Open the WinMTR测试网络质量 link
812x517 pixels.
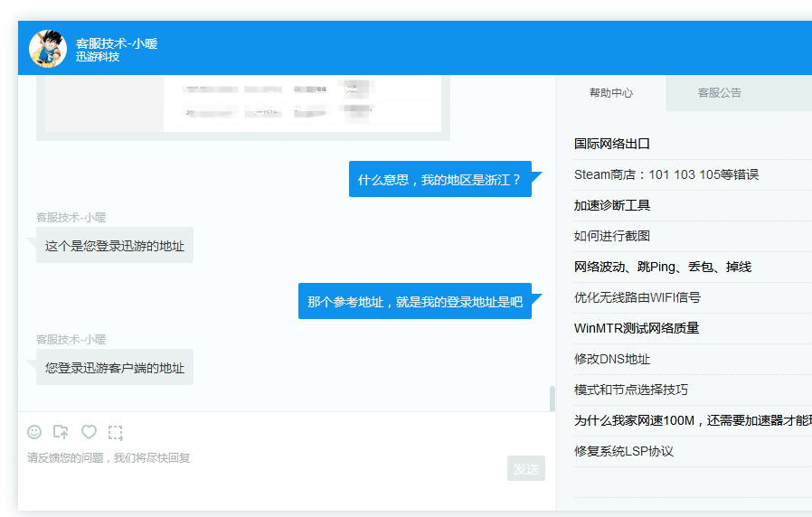pos(637,328)
